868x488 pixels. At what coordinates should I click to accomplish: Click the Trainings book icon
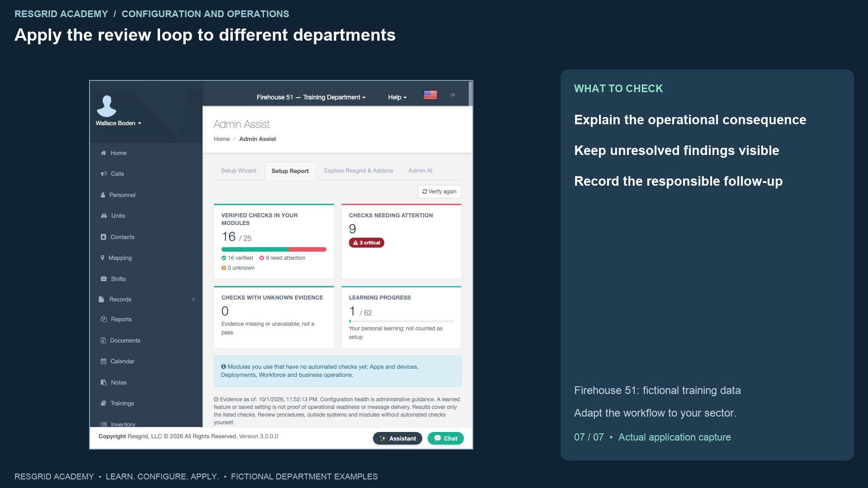[x=103, y=404]
